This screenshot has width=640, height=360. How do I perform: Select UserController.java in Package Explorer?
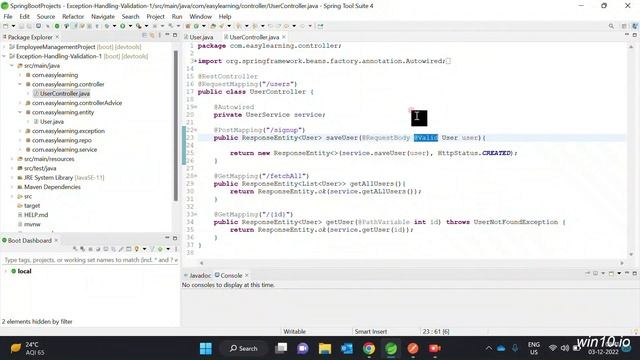(64, 93)
